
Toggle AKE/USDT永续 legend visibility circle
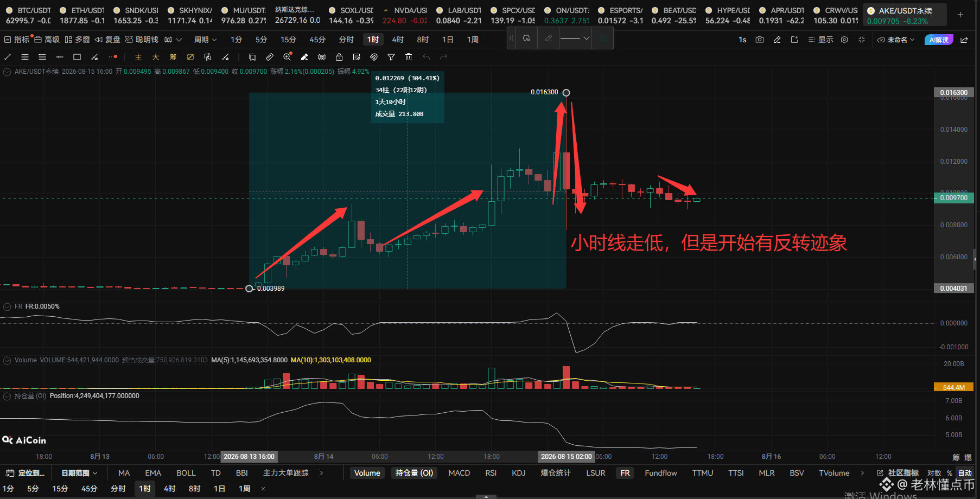[x=7, y=72]
